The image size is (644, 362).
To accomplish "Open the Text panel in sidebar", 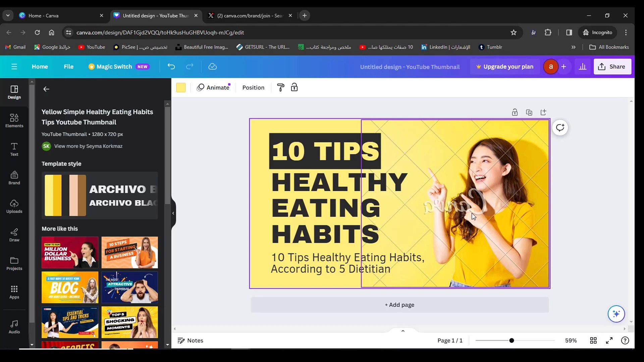I will (x=14, y=149).
